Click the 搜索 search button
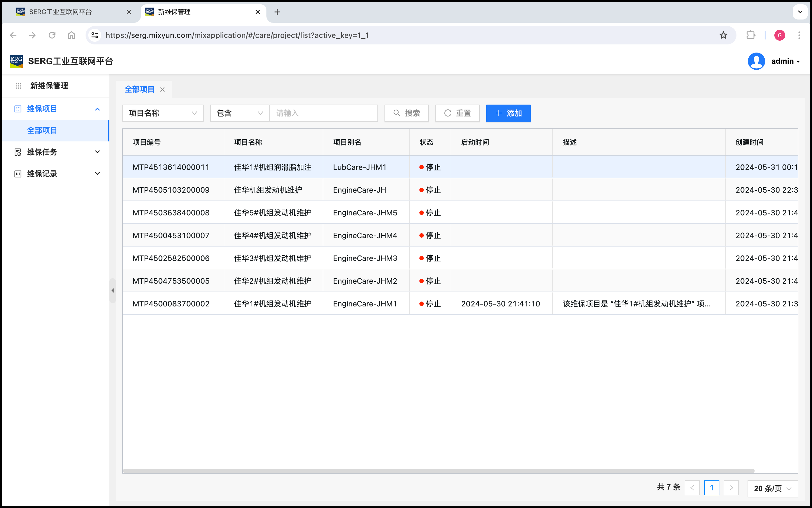812x508 pixels. (406, 113)
